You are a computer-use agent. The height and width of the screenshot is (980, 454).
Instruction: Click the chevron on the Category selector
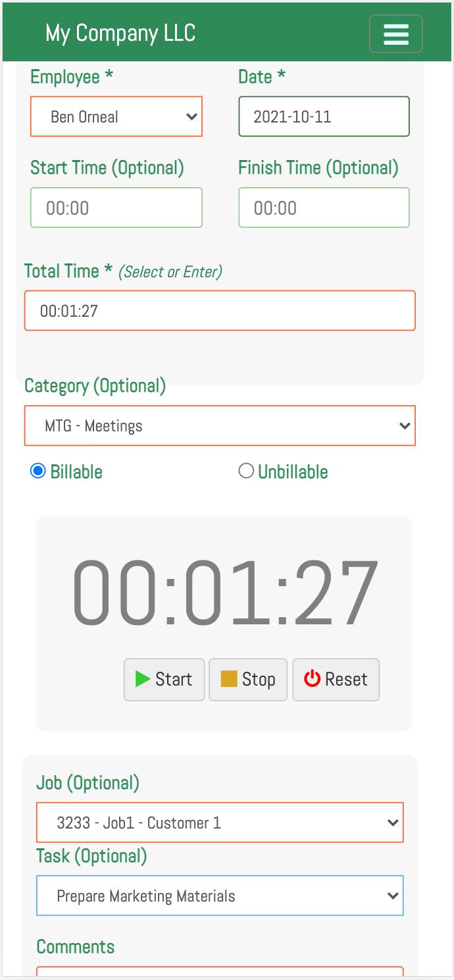coord(403,425)
